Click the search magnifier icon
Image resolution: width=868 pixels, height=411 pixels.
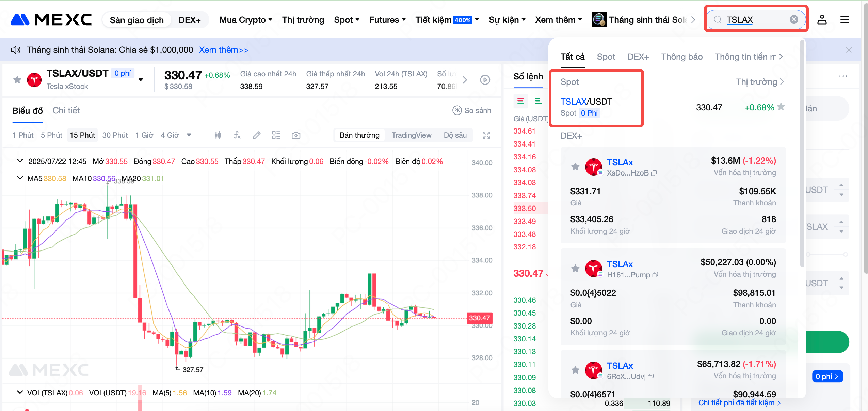(x=718, y=20)
